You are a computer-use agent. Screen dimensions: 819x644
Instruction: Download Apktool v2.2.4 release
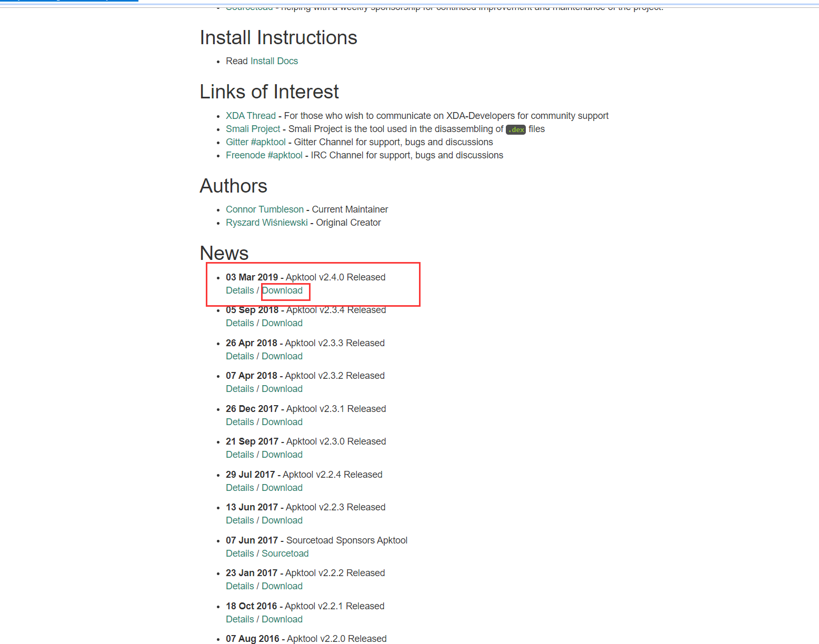pos(282,488)
